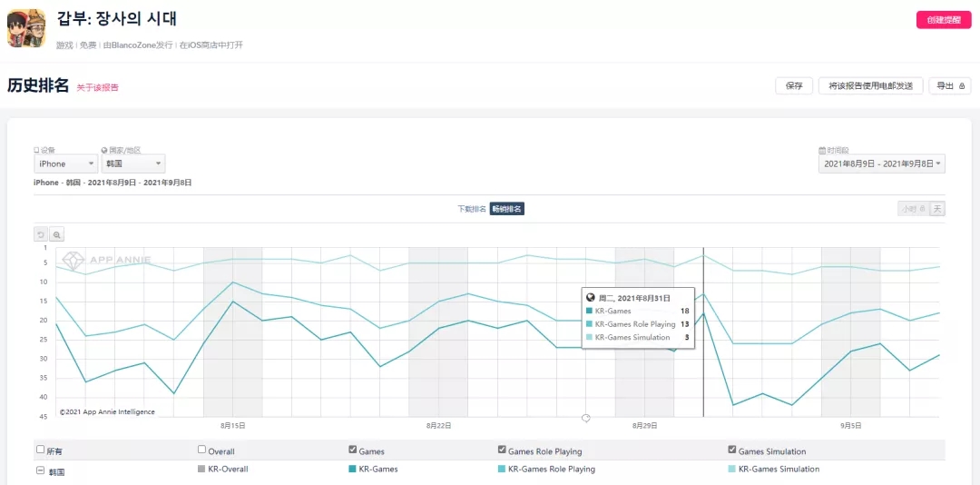Click the KR-Games Role Playing legend swatch
The height and width of the screenshot is (485, 980).
[502, 470]
